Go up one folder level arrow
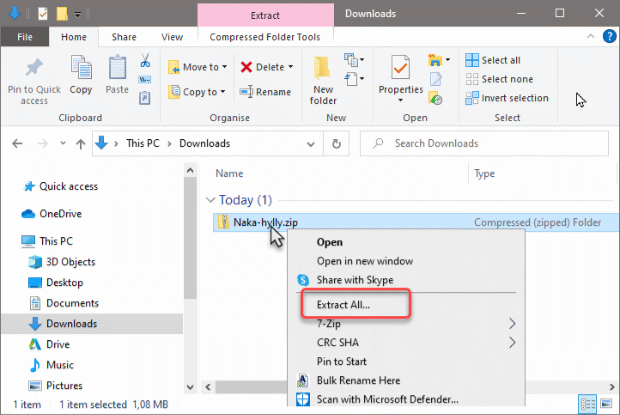Image resolution: width=620 pixels, height=415 pixels. point(80,144)
